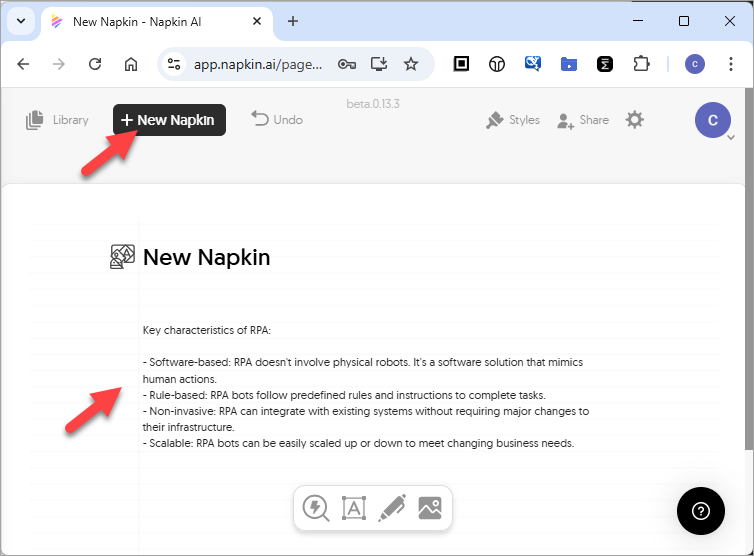This screenshot has width=754, height=556.
Task: Open the Chrome profile avatar
Action: (695, 64)
